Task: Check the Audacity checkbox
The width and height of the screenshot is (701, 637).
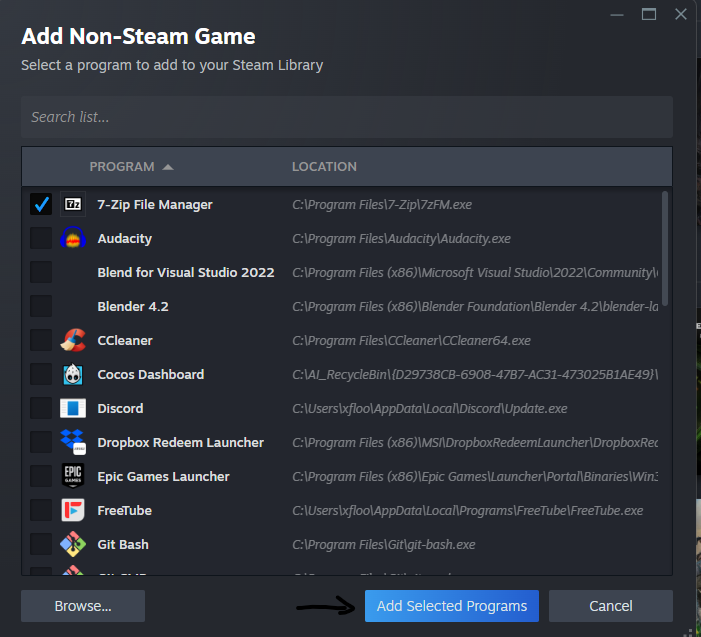Action: point(41,238)
